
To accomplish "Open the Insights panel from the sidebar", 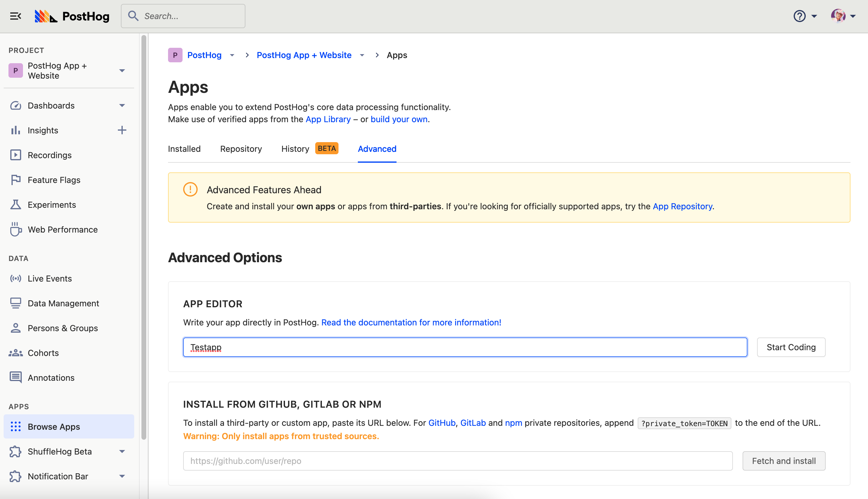I will (43, 130).
